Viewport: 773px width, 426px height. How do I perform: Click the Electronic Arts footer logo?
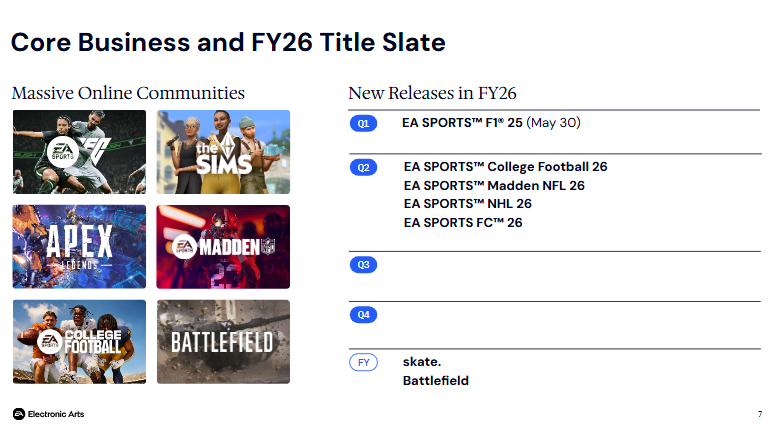point(48,414)
